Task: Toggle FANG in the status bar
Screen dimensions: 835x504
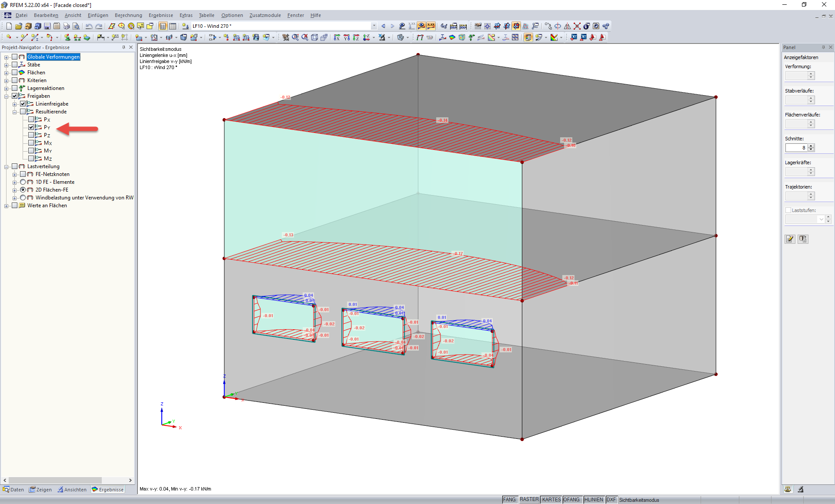Action: click(x=509, y=499)
